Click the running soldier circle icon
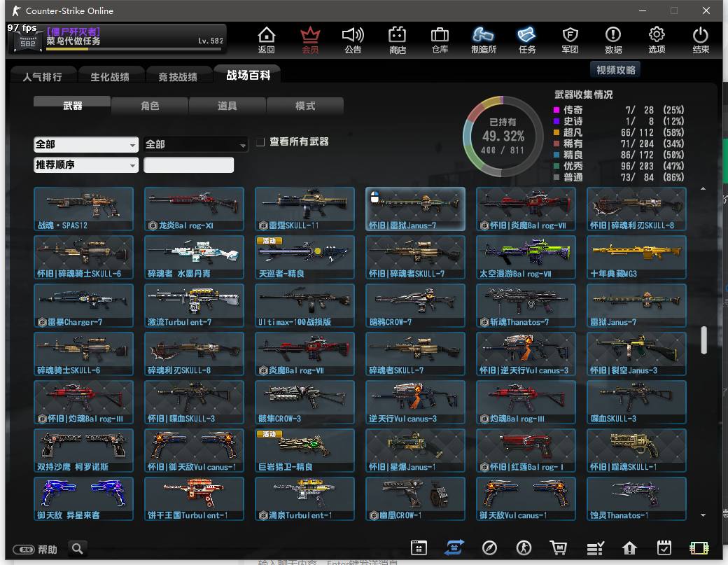Screen dimensions: 728x565 click(x=524, y=547)
